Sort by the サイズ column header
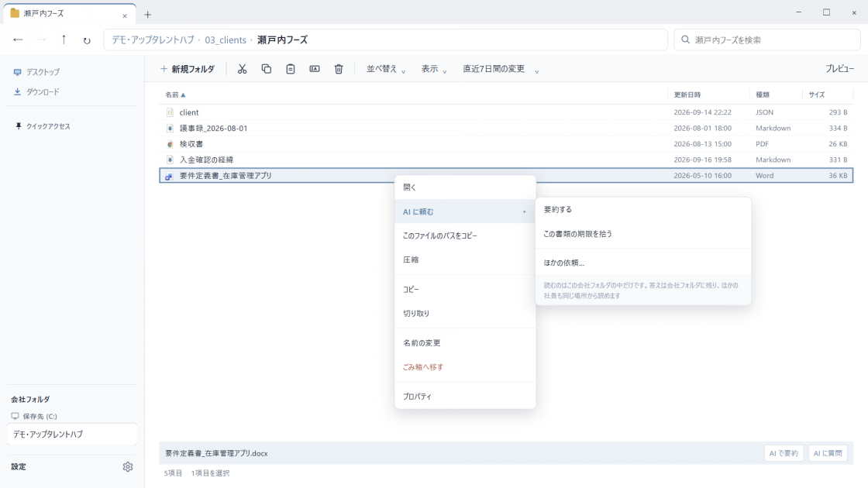868x488 pixels. [x=817, y=95]
